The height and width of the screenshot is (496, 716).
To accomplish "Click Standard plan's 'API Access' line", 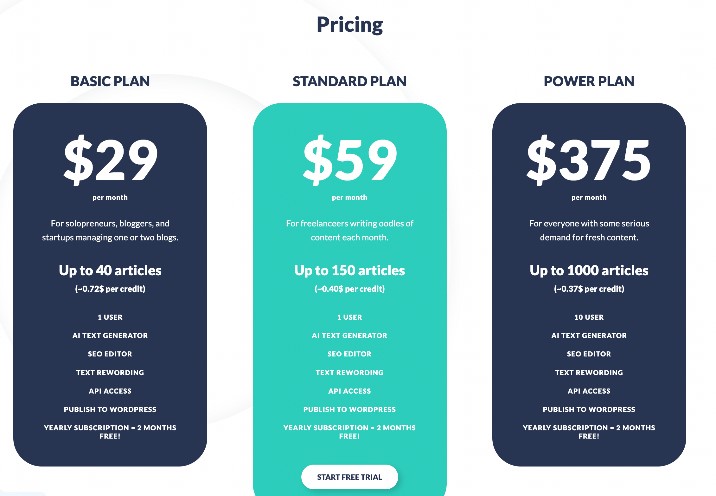I will coord(349,391).
